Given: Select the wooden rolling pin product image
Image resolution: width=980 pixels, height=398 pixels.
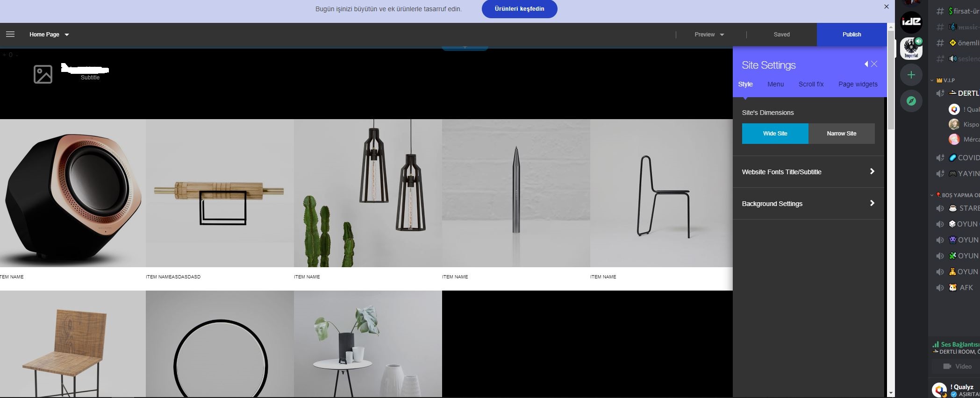Looking at the screenshot, I should [220, 193].
